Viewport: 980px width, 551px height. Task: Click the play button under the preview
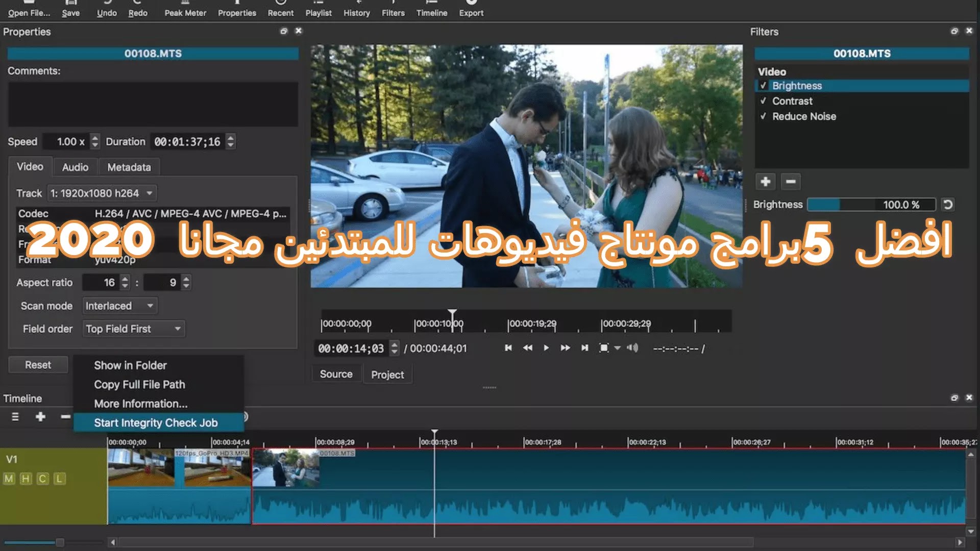click(x=546, y=348)
